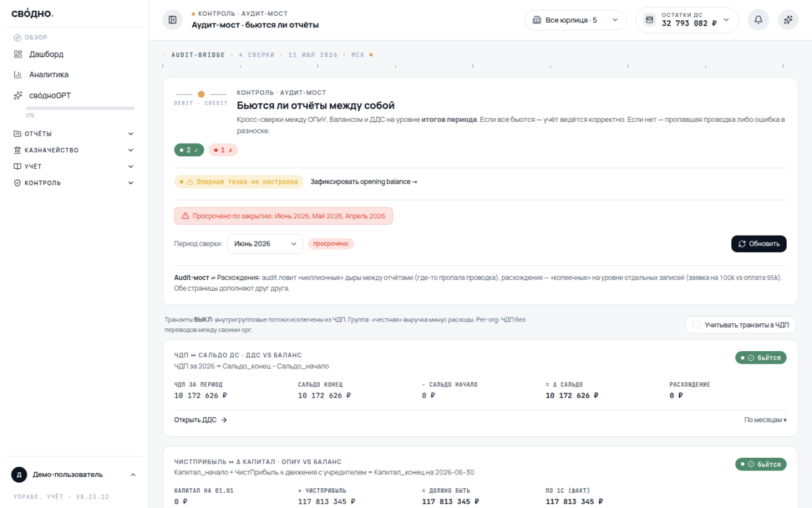Click Зафиксировать opening balance link
This screenshot has height=508, width=812.
click(x=363, y=182)
